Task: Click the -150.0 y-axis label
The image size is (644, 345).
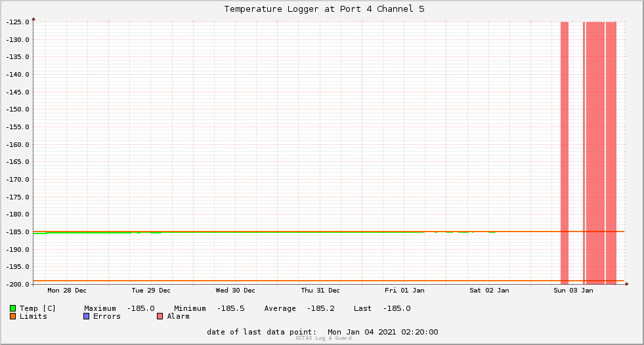Action: 18,110
